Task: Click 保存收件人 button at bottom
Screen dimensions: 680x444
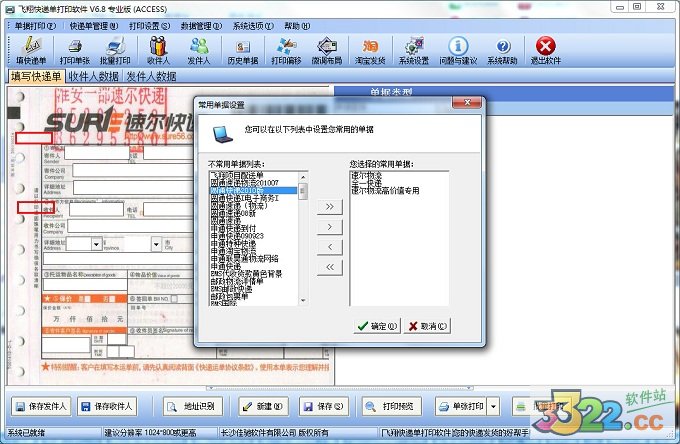Action: tap(107, 406)
